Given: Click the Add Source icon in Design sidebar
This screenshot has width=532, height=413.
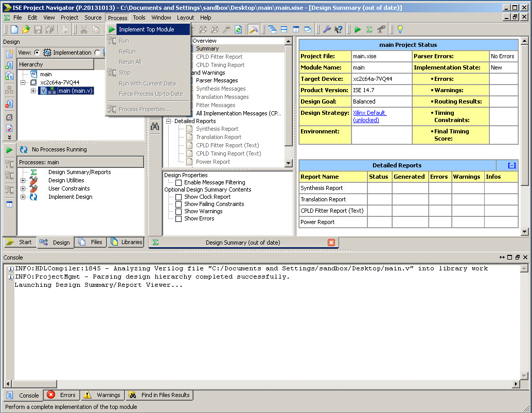Looking at the screenshot, I should click(x=9, y=65).
